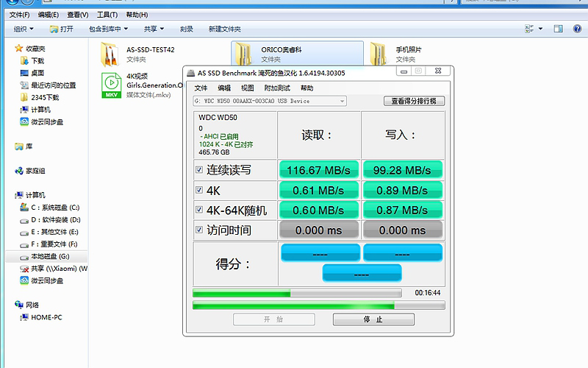Click the 收藏夹 star icon
Viewport: 588px width, 368px height.
coord(19,48)
